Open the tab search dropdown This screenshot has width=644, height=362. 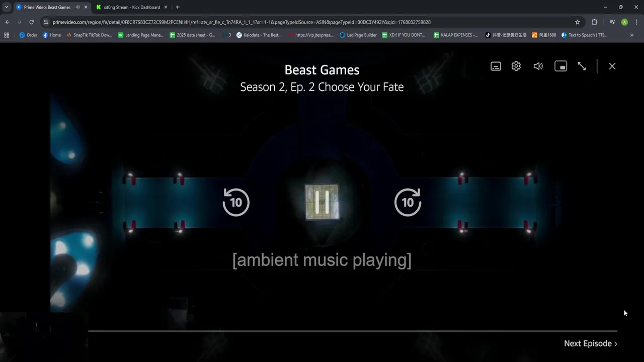click(x=7, y=7)
